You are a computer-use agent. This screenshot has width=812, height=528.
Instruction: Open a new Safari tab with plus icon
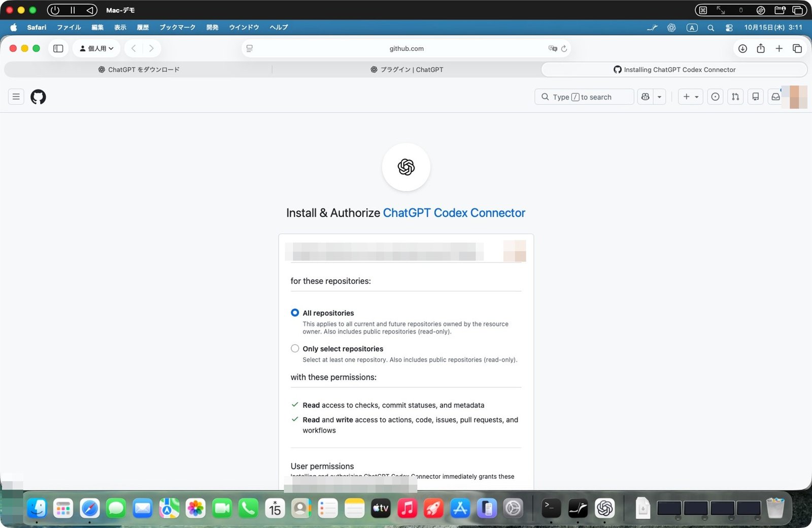[x=779, y=48]
